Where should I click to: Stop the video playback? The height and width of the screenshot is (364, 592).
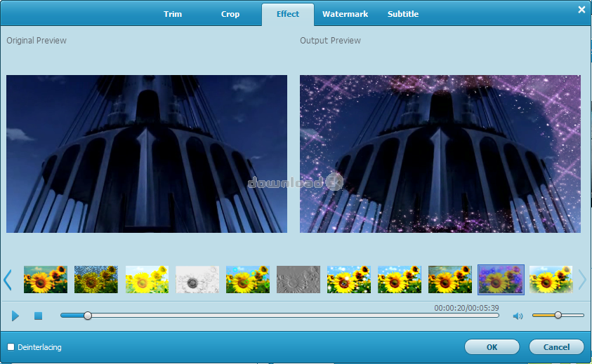click(x=38, y=316)
